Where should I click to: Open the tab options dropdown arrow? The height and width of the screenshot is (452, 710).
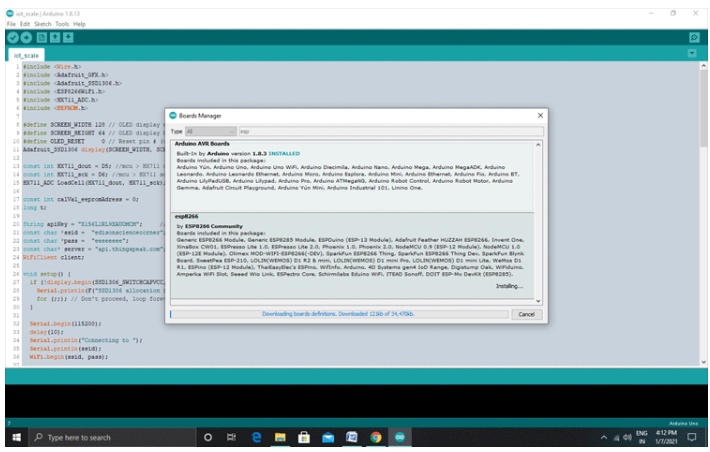[x=693, y=54]
